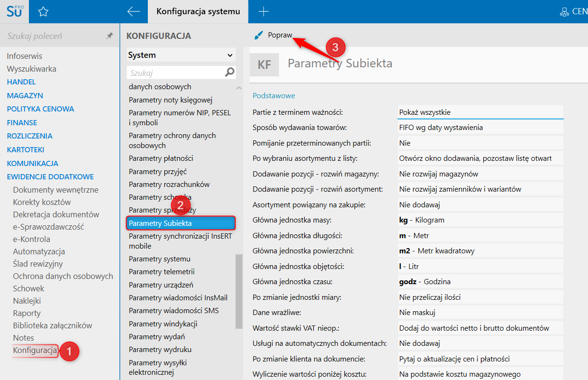Open the System dropdown
This screenshot has height=380, width=588.
(181, 55)
